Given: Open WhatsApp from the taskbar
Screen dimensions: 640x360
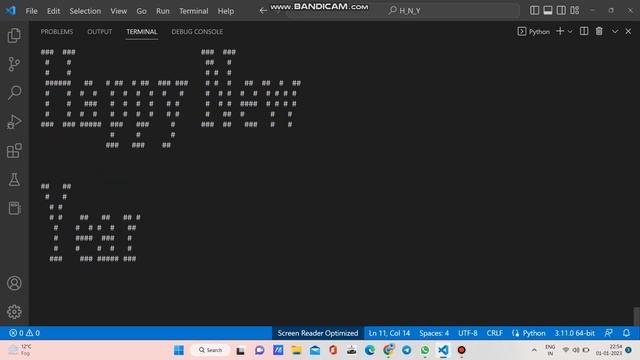Looking at the screenshot, I should [x=425, y=350].
